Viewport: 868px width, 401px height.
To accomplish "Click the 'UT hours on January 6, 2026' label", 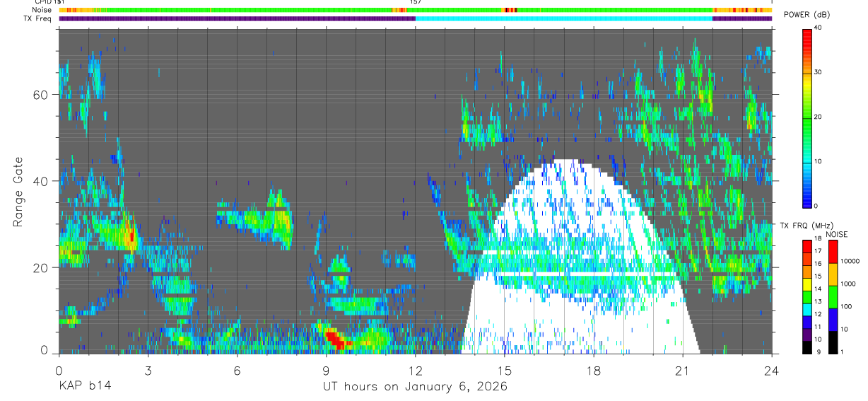I will click(x=415, y=387).
